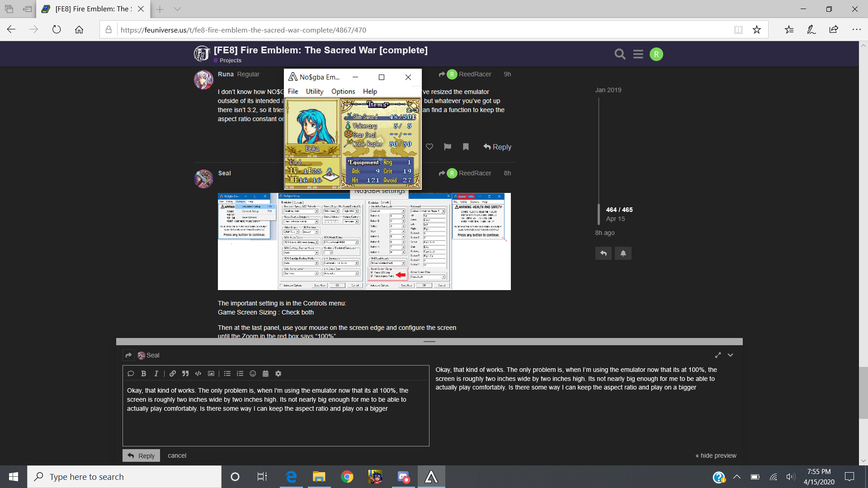Open the No$gba Help menu
The height and width of the screenshot is (488, 868).
pos(370,91)
